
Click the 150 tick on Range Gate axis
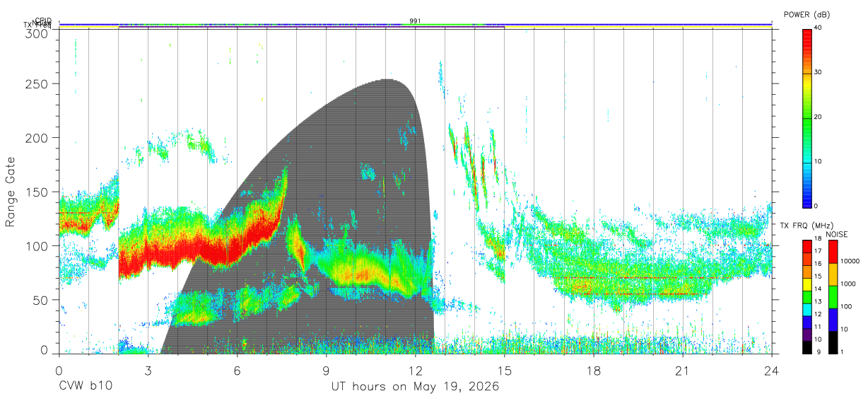point(37,192)
